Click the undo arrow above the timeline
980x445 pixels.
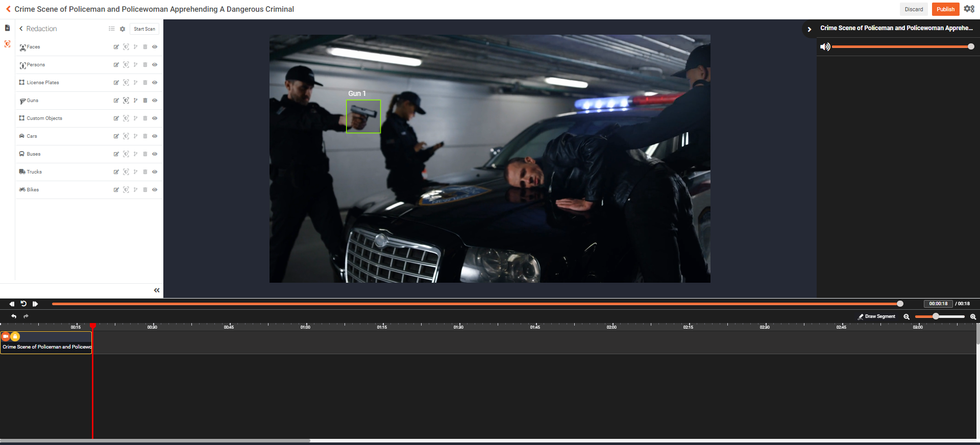[14, 316]
